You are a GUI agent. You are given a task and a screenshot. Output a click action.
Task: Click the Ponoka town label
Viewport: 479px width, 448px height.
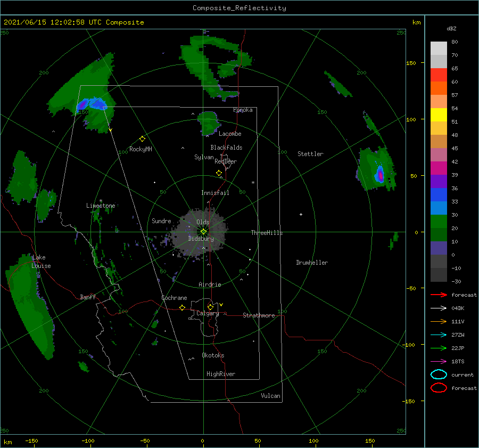243,110
